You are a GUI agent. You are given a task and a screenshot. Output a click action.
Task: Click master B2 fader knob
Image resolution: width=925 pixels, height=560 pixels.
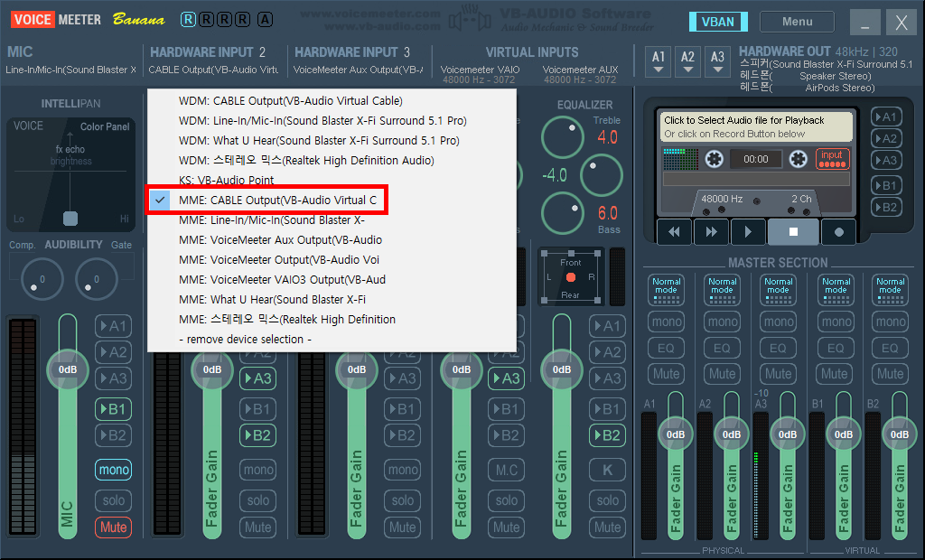point(899,434)
